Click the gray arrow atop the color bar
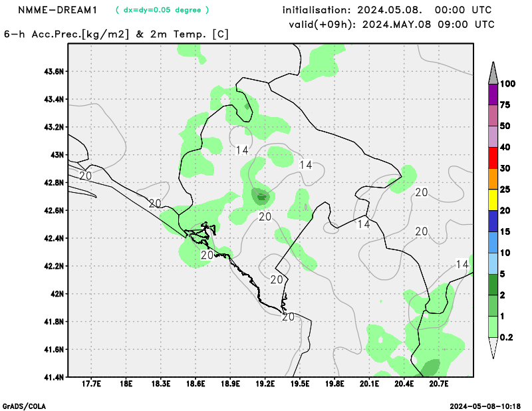 click(493, 72)
